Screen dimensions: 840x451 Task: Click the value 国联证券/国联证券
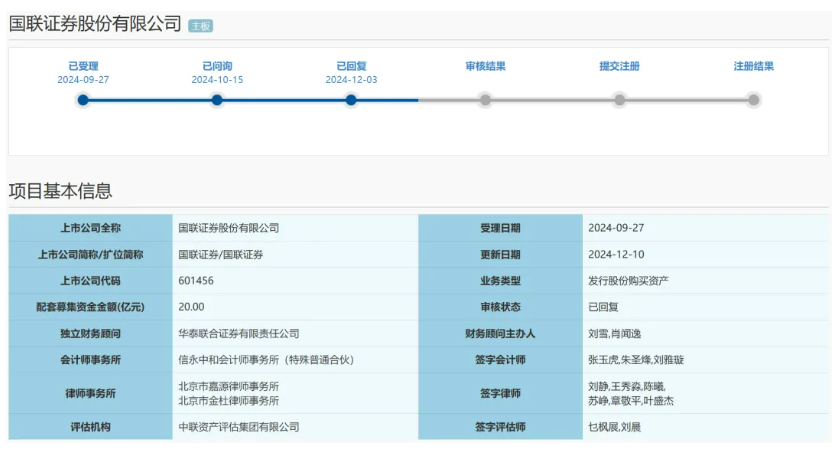(x=221, y=254)
